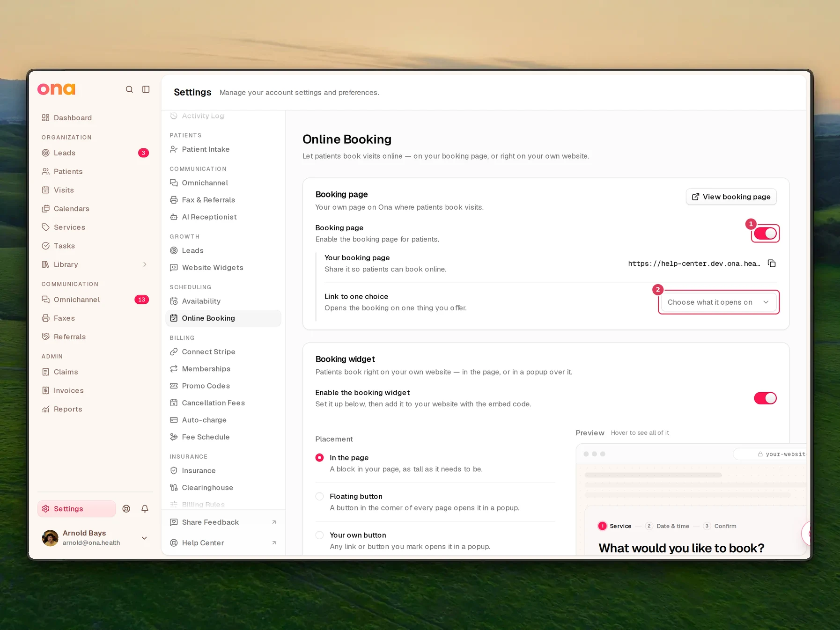
Task: Toggle Enable the booking widget switch
Action: coord(765,398)
